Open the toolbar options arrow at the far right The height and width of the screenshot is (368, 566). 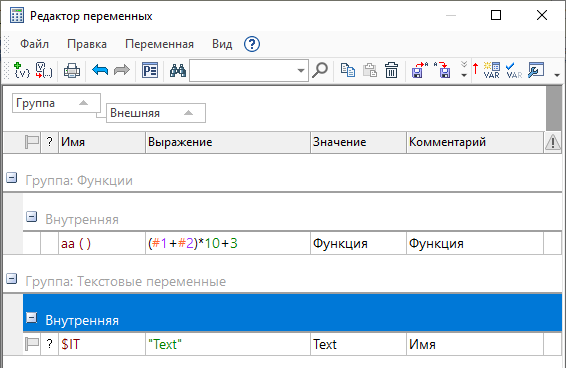(x=557, y=75)
